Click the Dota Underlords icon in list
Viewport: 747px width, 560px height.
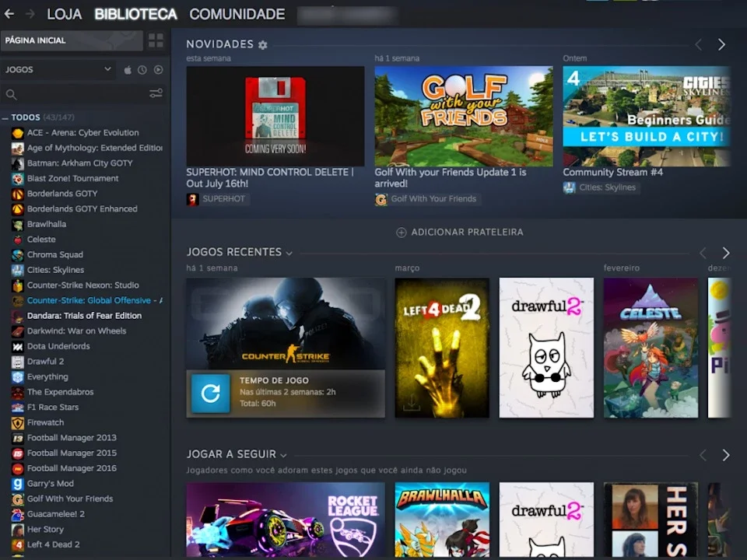tap(18, 346)
